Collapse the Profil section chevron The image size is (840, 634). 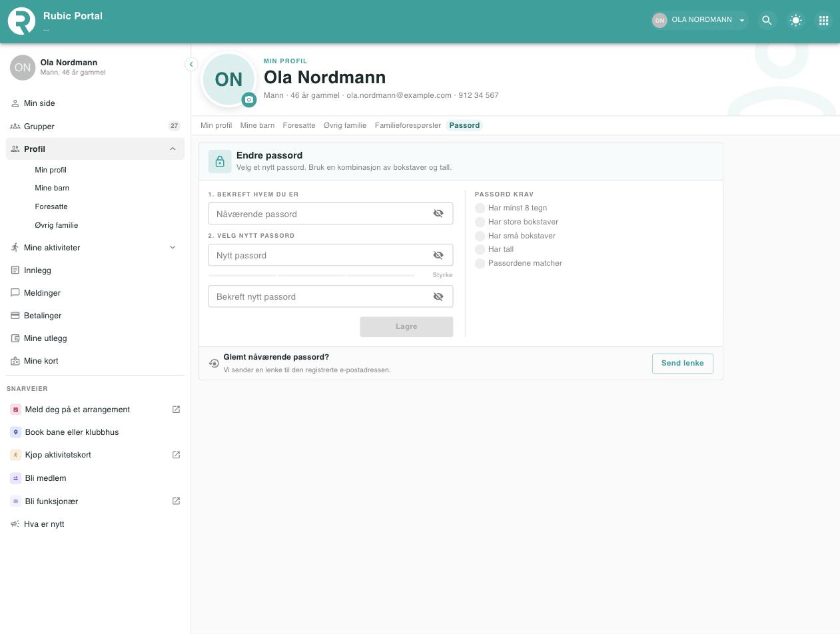(x=173, y=149)
